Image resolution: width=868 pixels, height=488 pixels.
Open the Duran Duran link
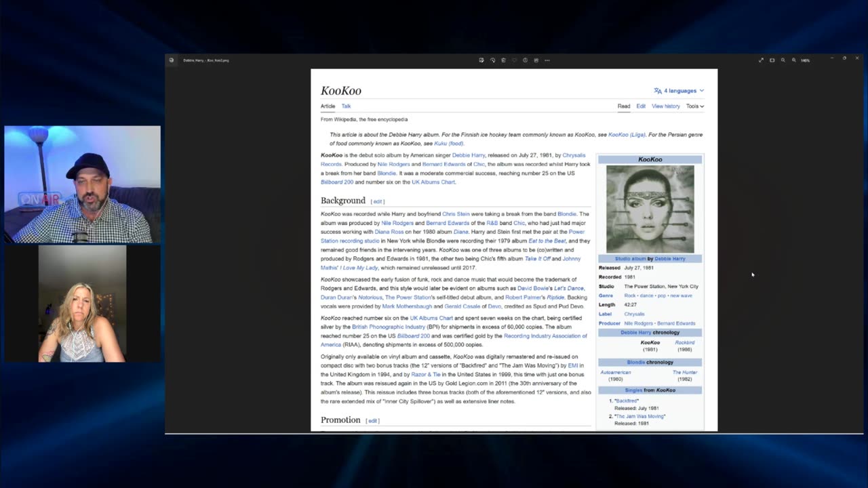pos(337,298)
